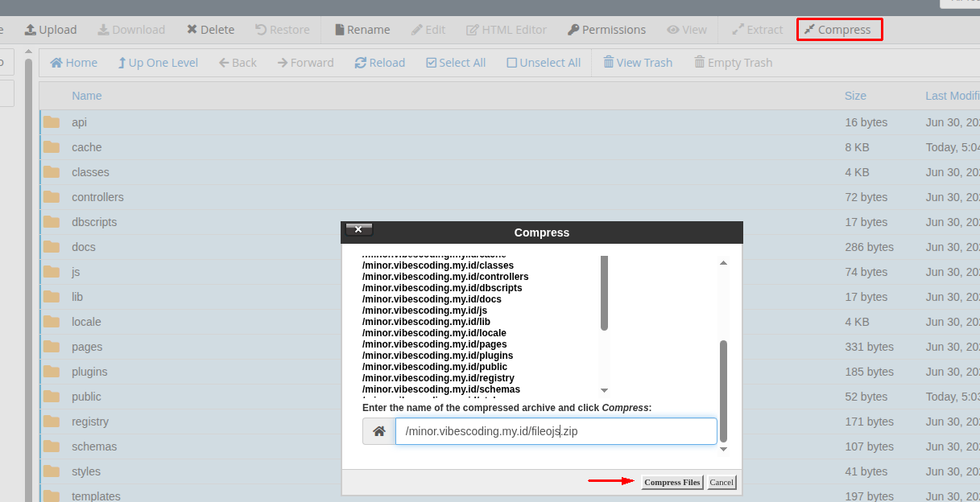Cancel the Compress dialog
Image resolution: width=980 pixels, height=502 pixels.
point(722,483)
